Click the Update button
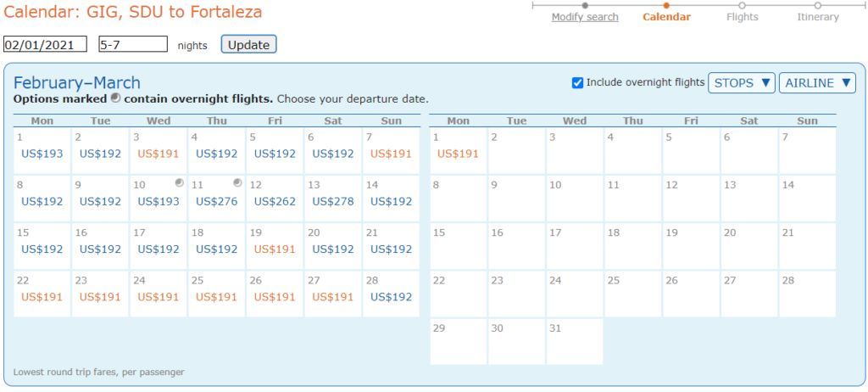868x392 pixels. [x=248, y=45]
